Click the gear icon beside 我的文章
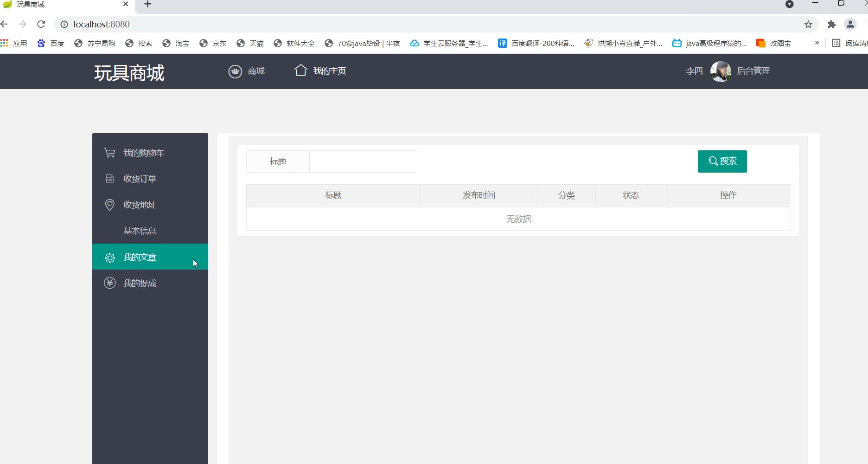 (110, 258)
